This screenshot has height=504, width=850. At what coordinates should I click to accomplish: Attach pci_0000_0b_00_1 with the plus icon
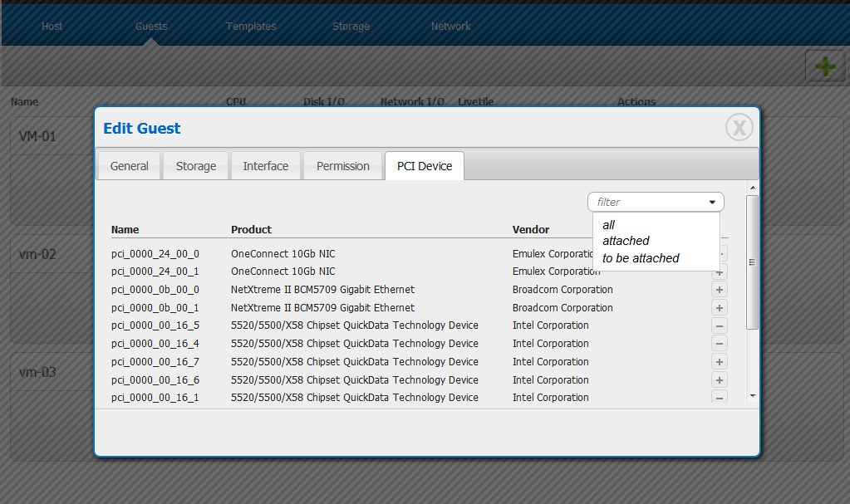coord(720,308)
